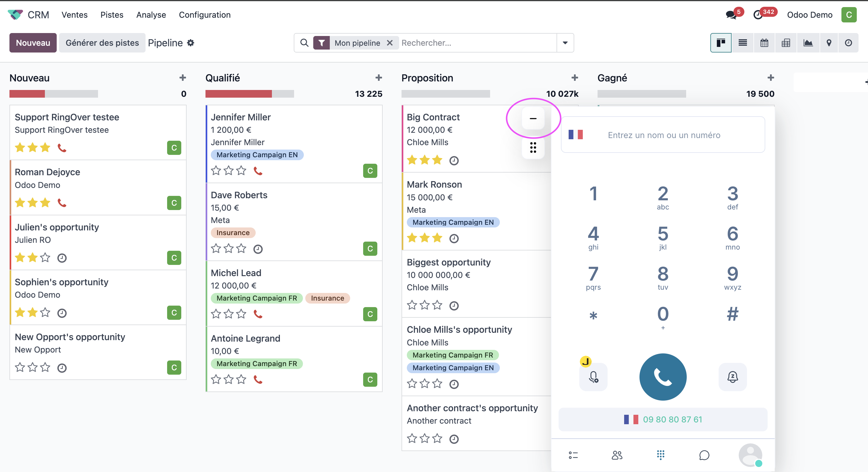
Task: Open outgoing number selector 09 80 80 87 61
Action: click(x=663, y=419)
